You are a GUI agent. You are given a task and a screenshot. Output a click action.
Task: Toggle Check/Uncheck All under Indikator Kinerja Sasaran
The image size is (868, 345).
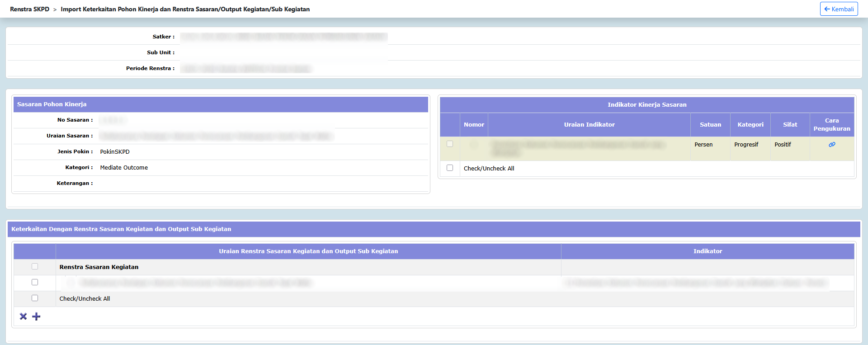(x=449, y=168)
